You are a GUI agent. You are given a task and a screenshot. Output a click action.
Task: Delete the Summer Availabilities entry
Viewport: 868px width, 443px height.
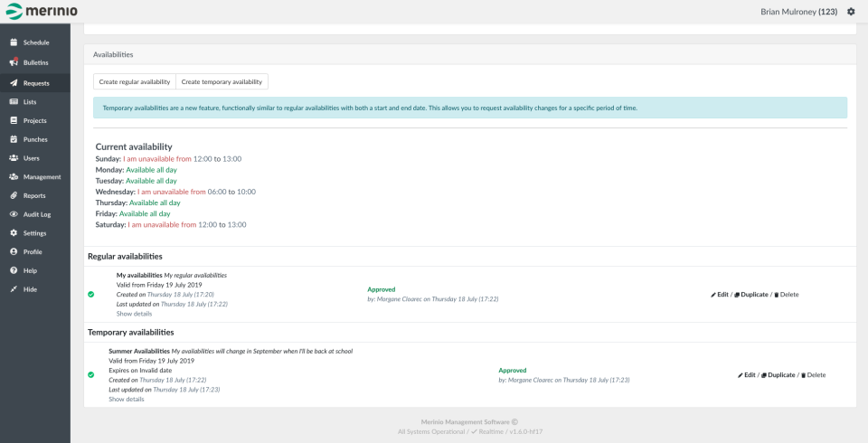tap(813, 374)
